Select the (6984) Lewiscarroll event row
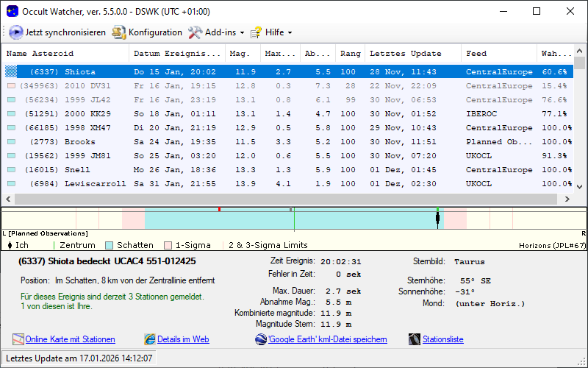 coord(289,183)
